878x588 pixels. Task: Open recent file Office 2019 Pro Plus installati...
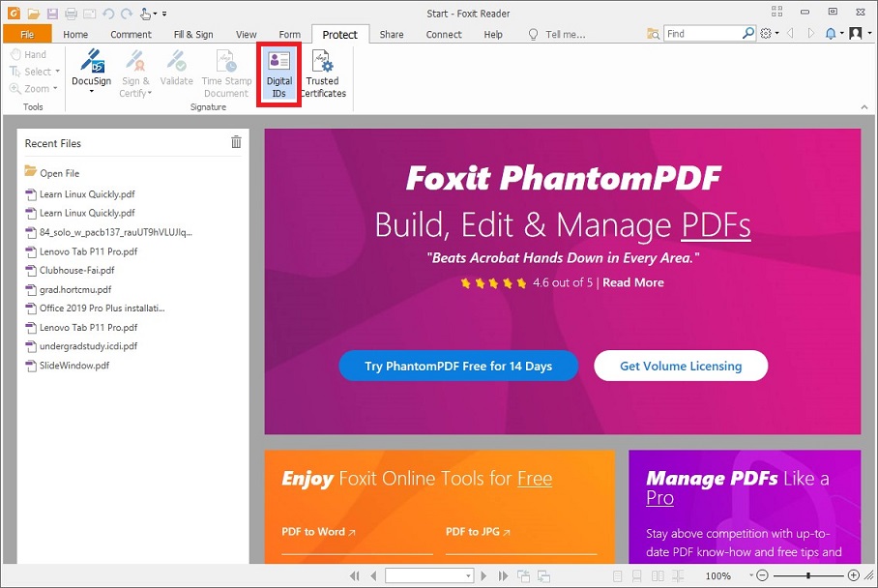(96, 308)
